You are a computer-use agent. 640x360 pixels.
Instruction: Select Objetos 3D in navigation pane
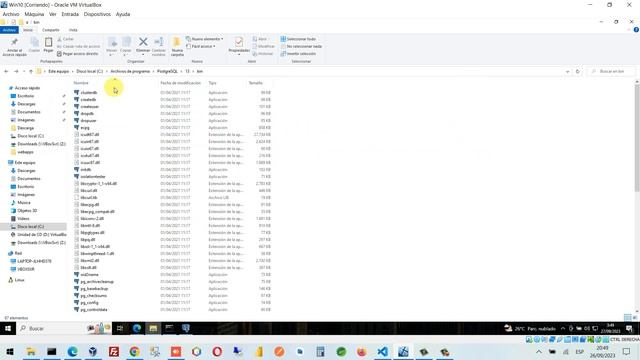pyautogui.click(x=27, y=211)
